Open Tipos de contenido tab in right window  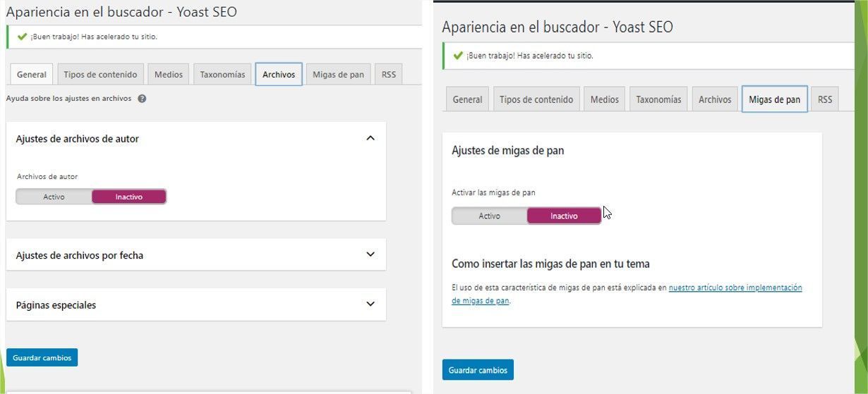point(536,99)
